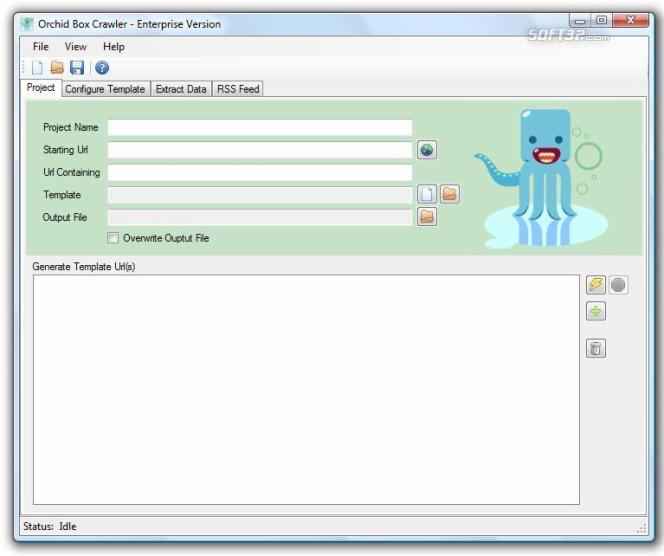Screen dimensions: 664x556
Task: Click into the Url Containing field
Action: click(x=260, y=172)
